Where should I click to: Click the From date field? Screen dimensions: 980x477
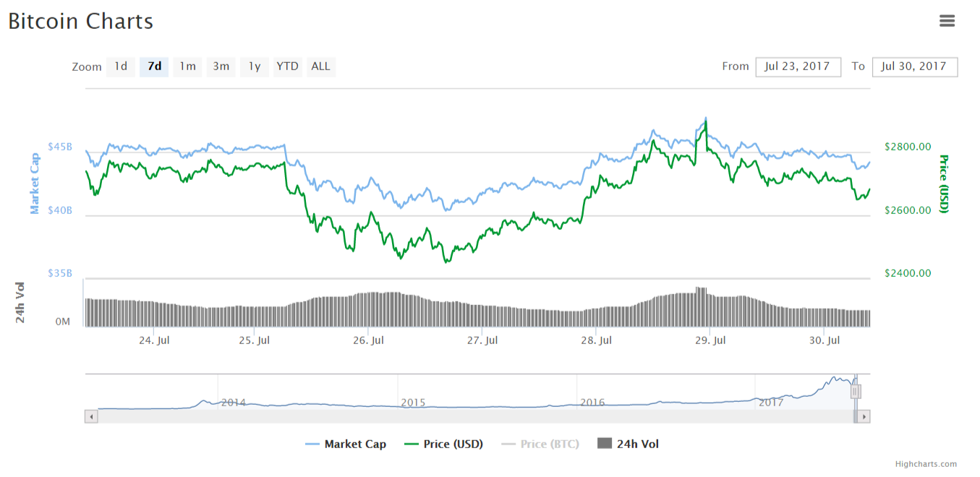click(x=798, y=66)
